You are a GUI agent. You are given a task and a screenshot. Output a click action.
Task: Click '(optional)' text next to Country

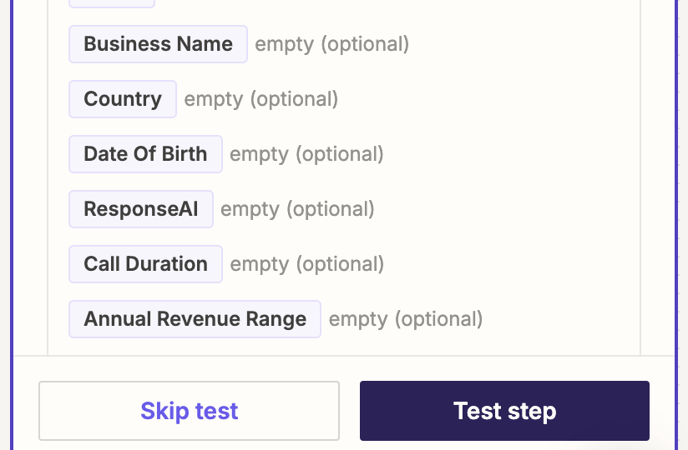click(294, 99)
